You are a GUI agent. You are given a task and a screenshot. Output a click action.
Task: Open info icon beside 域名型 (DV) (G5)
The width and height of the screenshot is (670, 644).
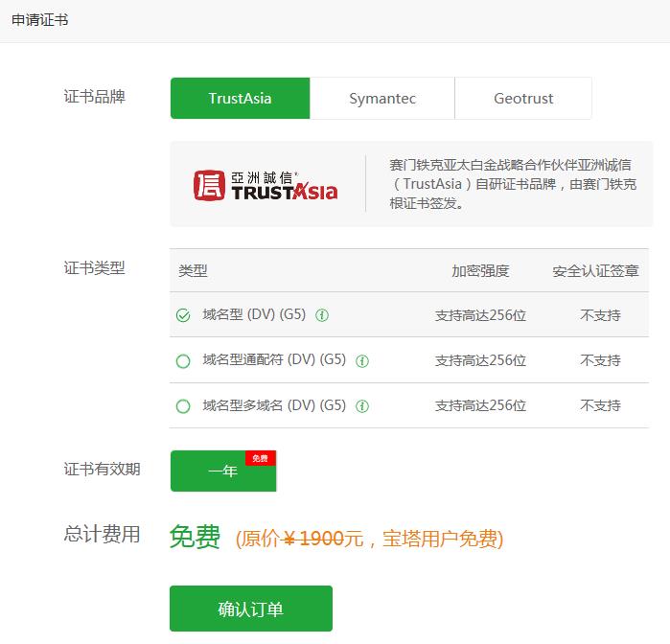[x=322, y=315]
